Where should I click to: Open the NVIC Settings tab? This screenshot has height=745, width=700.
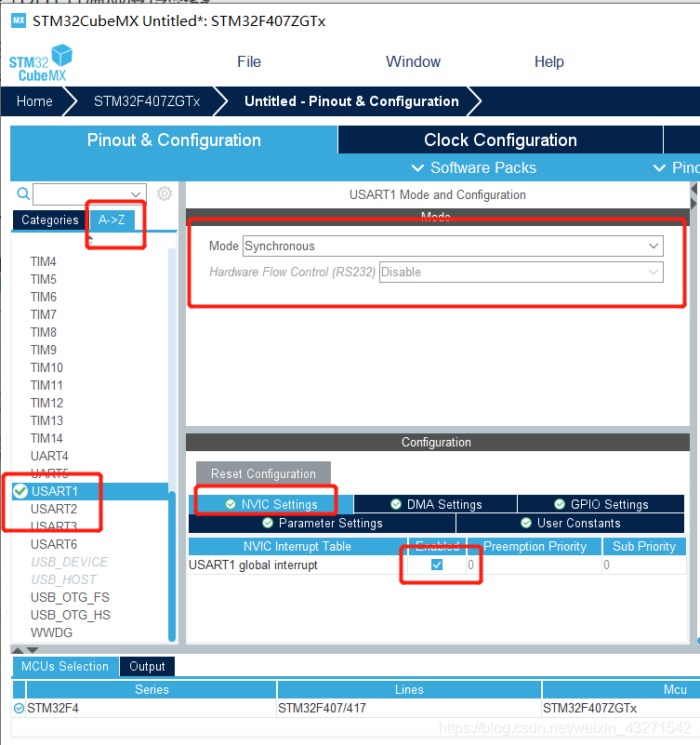[271, 504]
